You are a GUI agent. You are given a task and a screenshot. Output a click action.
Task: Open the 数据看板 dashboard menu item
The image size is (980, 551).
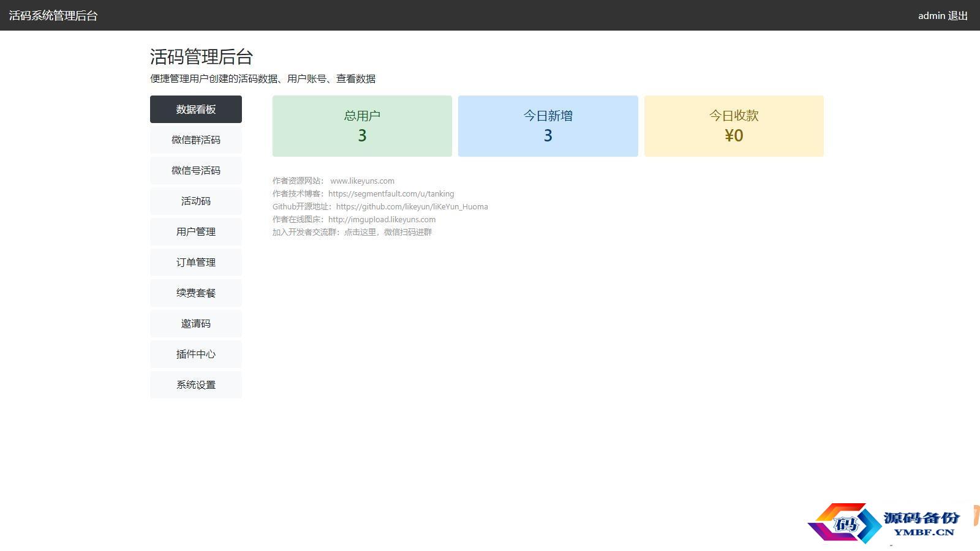(x=196, y=109)
